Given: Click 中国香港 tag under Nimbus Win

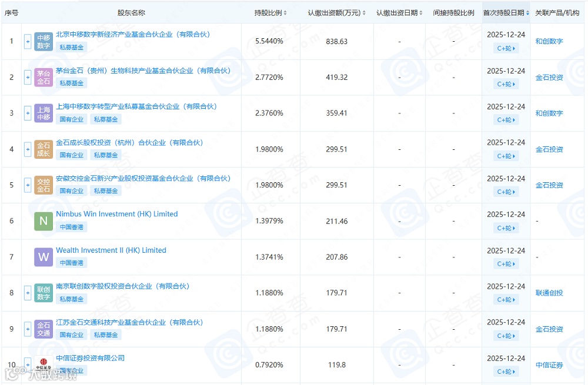Looking at the screenshot, I should 72,227.
